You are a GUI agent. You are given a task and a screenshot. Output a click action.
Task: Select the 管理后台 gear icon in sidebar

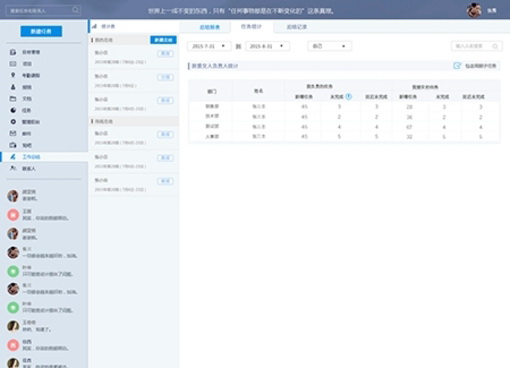pos(13,122)
